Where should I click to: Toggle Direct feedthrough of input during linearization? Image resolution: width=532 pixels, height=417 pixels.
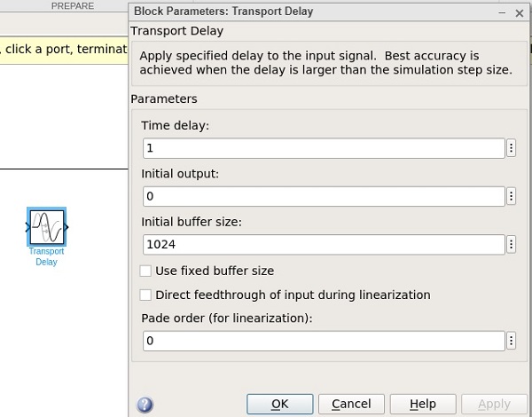tap(146, 295)
